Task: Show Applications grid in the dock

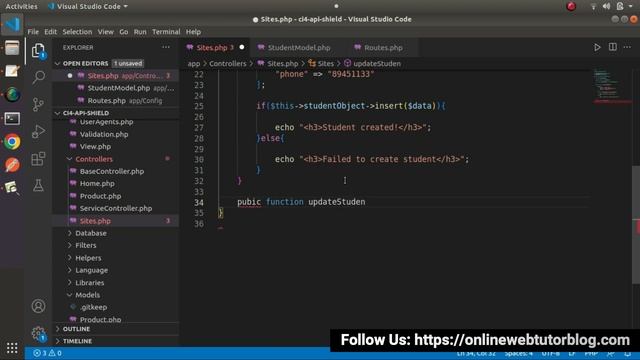Action: (x=12, y=348)
